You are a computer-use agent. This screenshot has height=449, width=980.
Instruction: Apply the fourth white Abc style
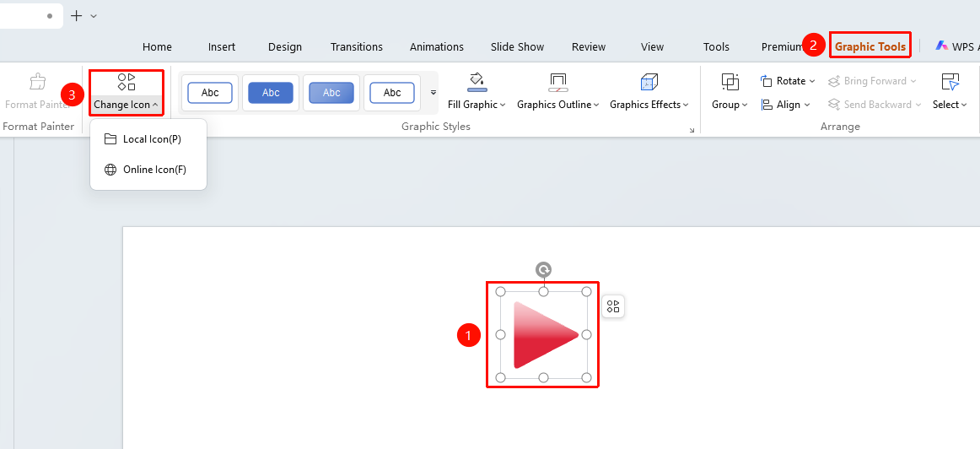[392, 93]
